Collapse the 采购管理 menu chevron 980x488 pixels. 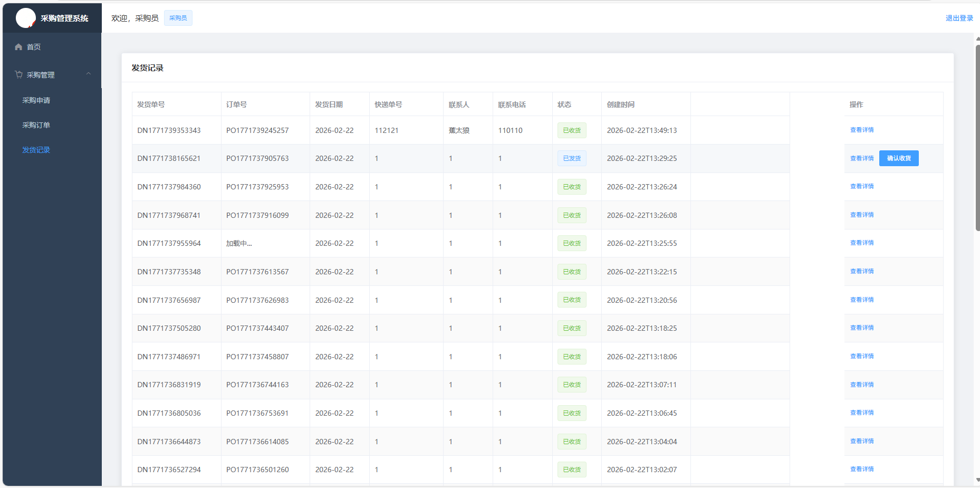[x=89, y=74]
